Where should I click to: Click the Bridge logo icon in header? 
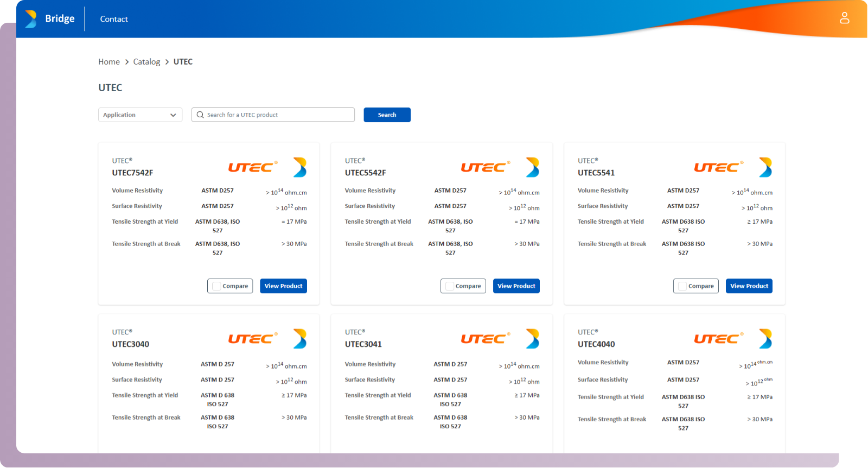coord(31,19)
